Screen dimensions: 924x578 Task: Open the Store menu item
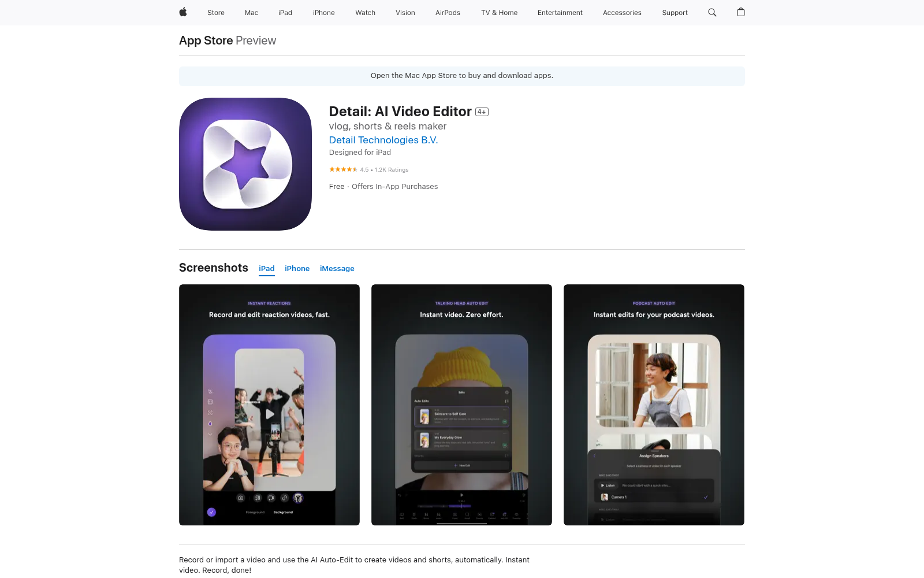pos(216,13)
